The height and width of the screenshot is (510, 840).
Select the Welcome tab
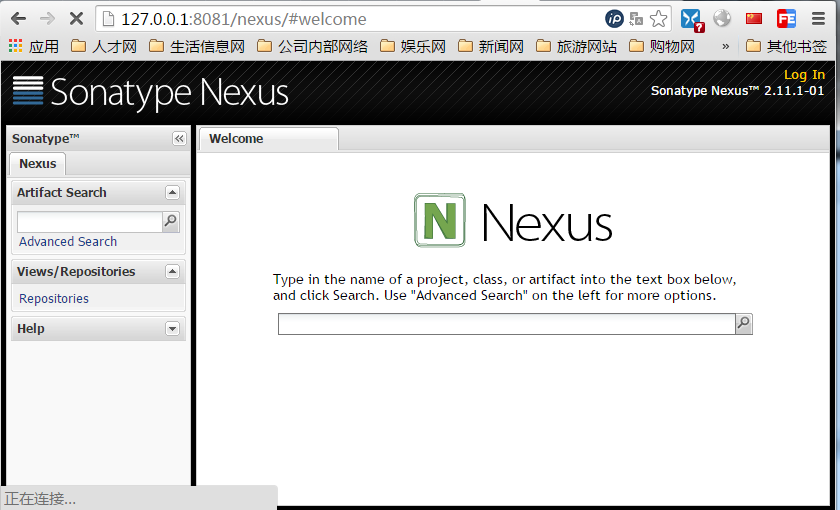tap(268, 139)
